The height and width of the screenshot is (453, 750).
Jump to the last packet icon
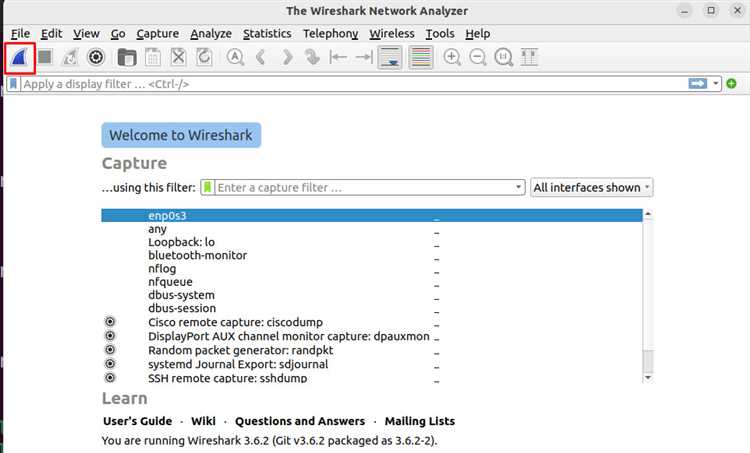click(x=364, y=57)
